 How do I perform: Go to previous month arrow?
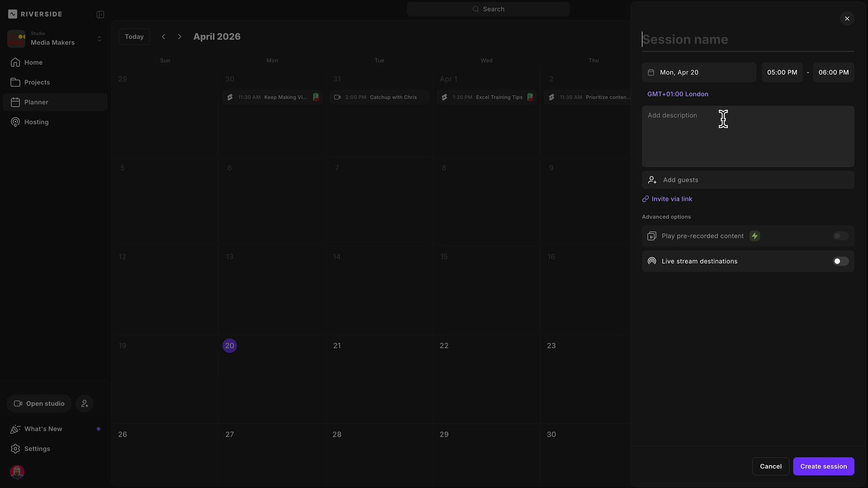click(164, 36)
